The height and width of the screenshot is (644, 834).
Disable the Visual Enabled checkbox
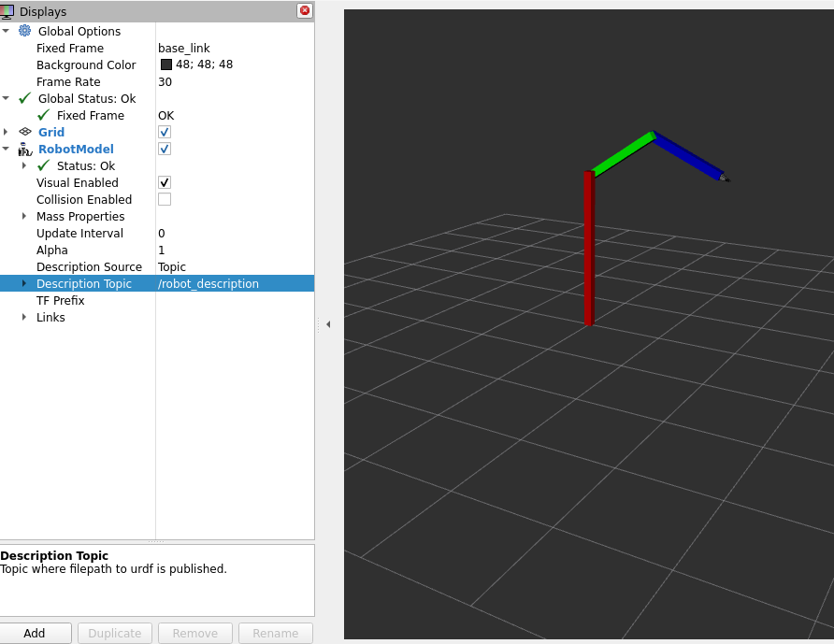(x=165, y=182)
